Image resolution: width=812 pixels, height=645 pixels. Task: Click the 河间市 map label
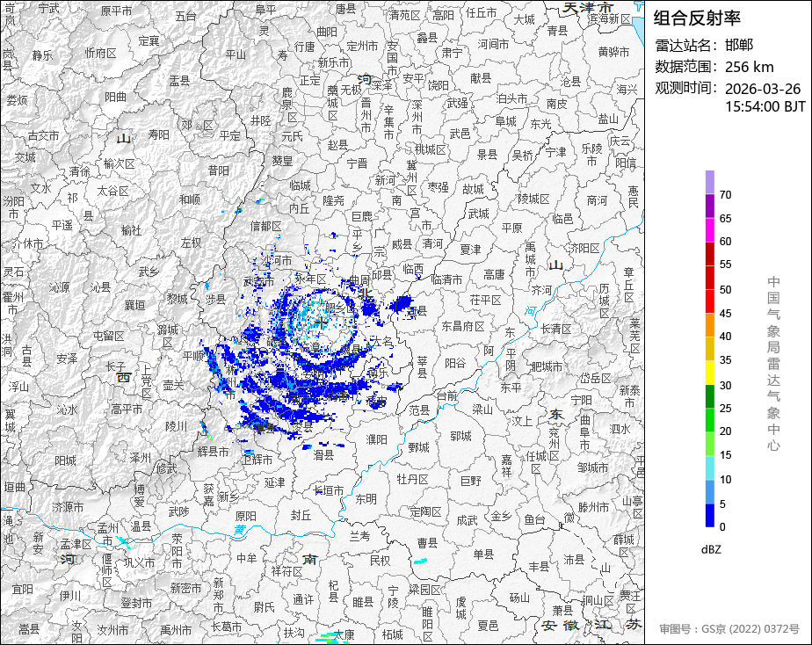click(493, 44)
